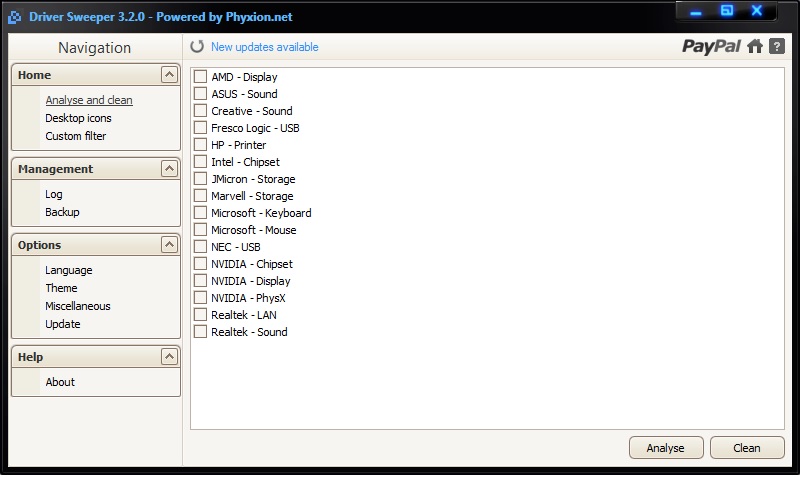Open Analyse and clean page
The image size is (801, 477).
tap(89, 100)
